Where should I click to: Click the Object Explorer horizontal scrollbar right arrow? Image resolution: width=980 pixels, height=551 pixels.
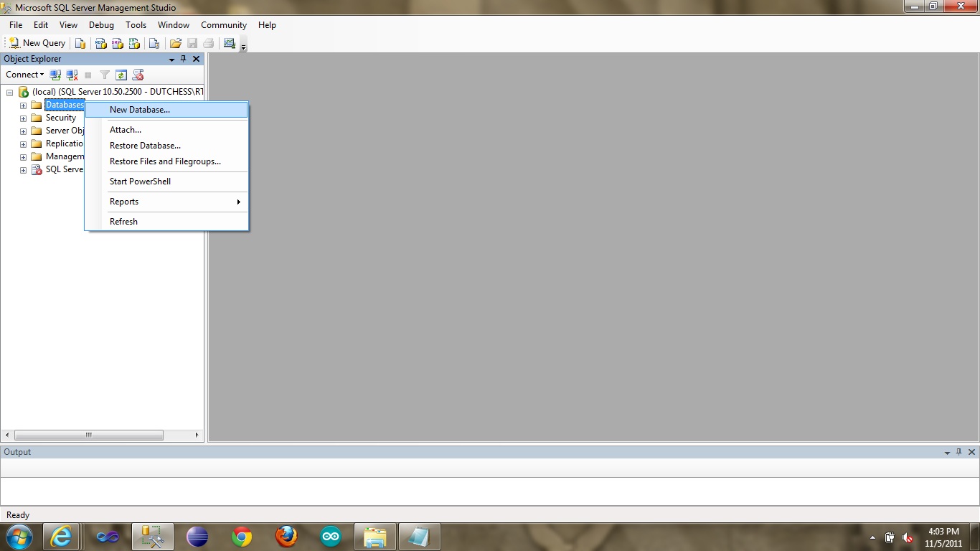[196, 435]
